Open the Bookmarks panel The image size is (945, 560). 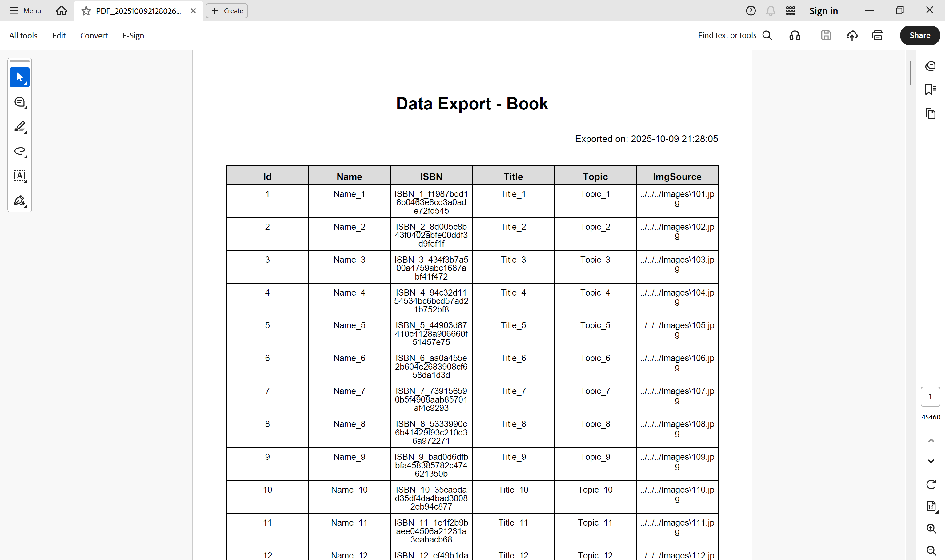(x=931, y=89)
